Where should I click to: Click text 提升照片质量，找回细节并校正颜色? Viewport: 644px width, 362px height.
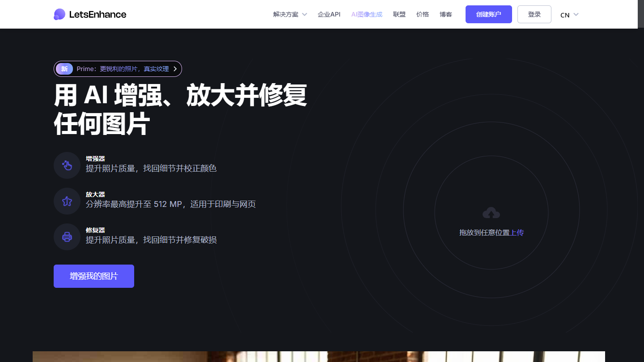(151, 168)
